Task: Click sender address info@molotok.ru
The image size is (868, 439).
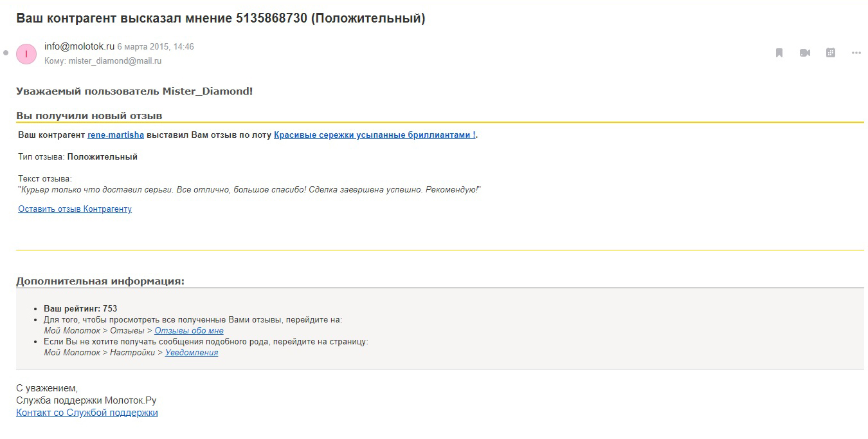Action: [79, 46]
